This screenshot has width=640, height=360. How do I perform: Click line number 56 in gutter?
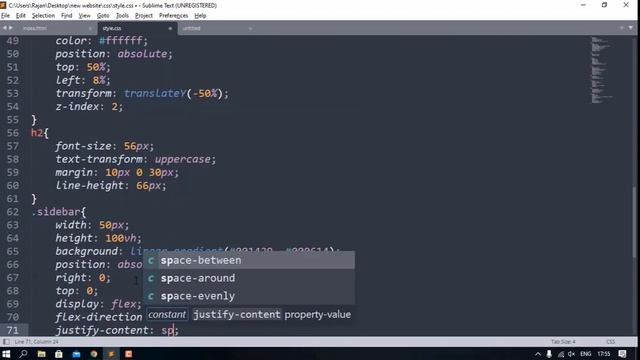point(13,133)
